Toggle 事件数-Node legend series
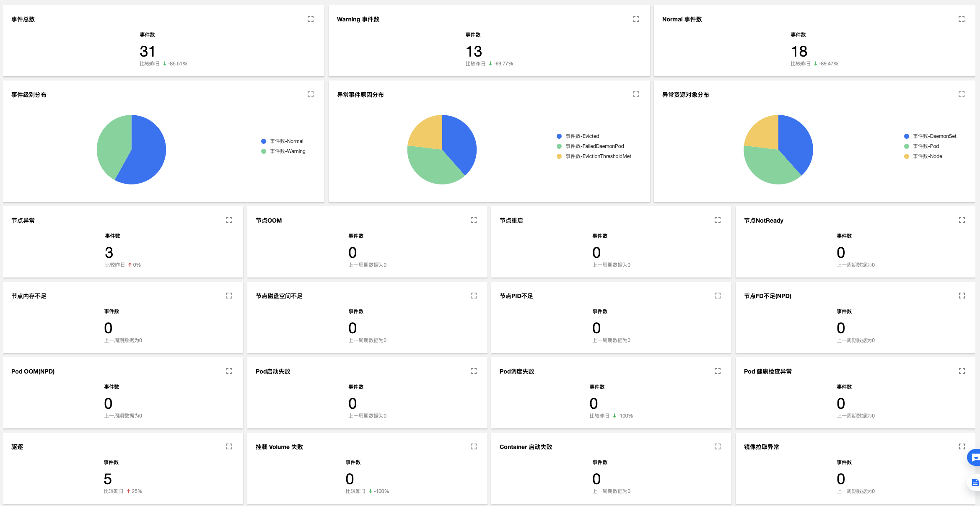This screenshot has width=980, height=506. 923,156
